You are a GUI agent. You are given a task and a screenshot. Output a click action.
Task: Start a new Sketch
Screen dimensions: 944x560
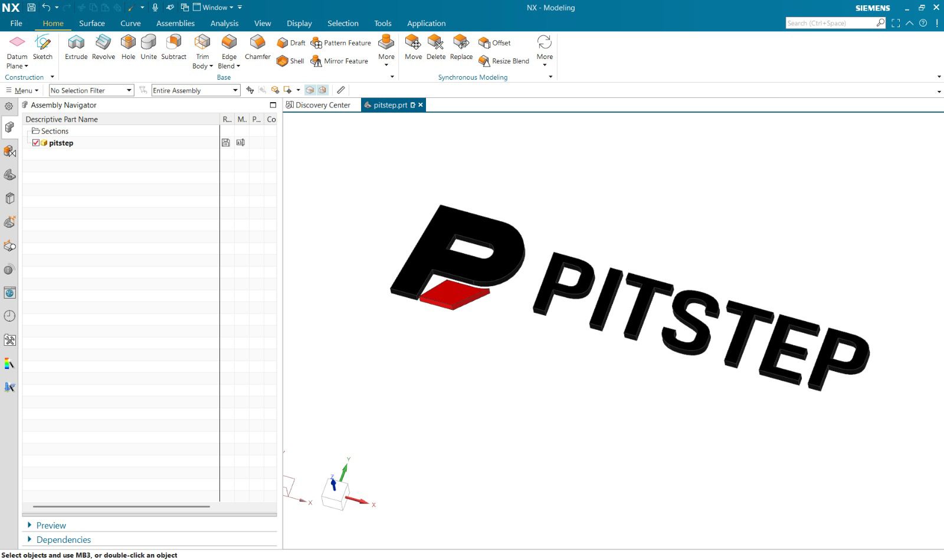pos(42,47)
